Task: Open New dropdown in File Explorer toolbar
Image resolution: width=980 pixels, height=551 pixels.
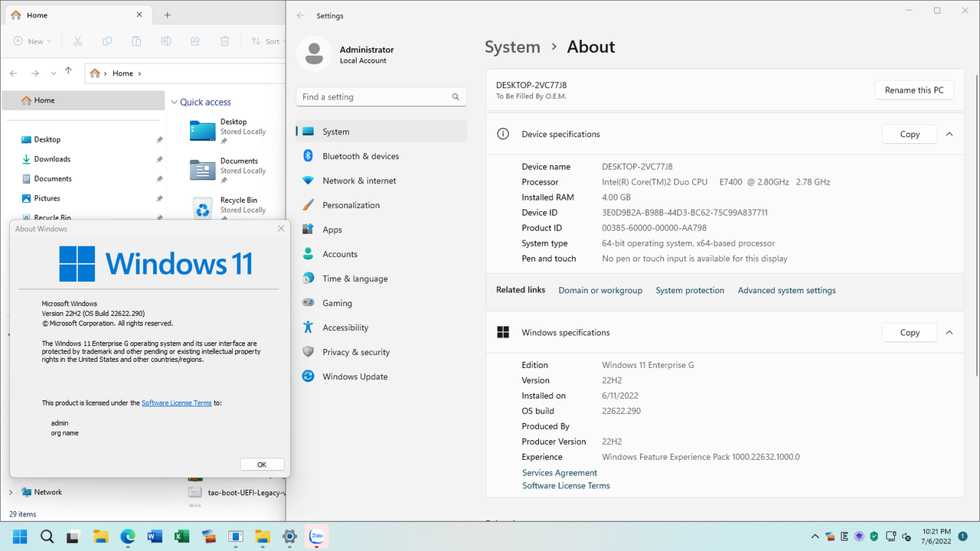Action: 33,41
